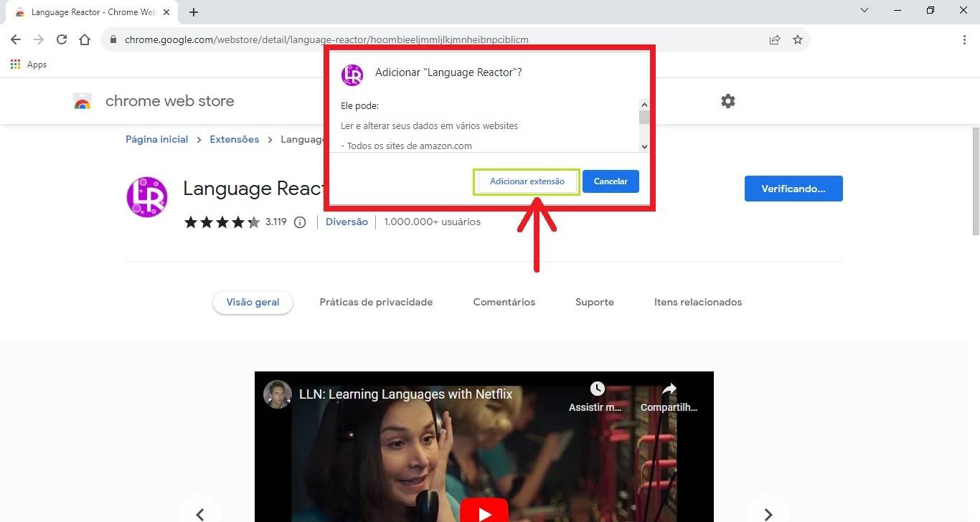
Task: Select the Suporte tab
Action: [x=594, y=303]
